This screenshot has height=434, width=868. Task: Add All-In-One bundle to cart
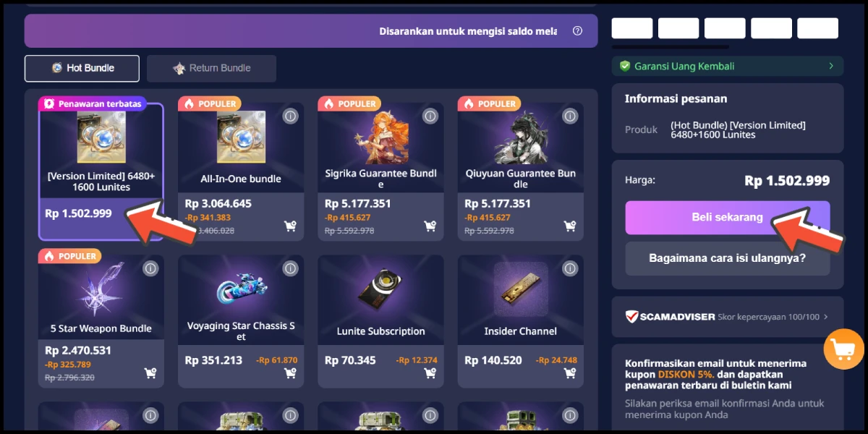pos(290,226)
